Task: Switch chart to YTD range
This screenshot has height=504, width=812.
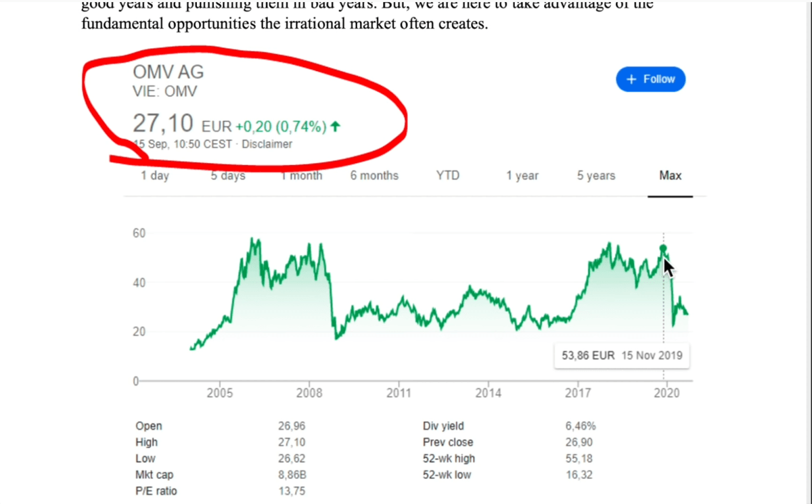Action: (447, 176)
